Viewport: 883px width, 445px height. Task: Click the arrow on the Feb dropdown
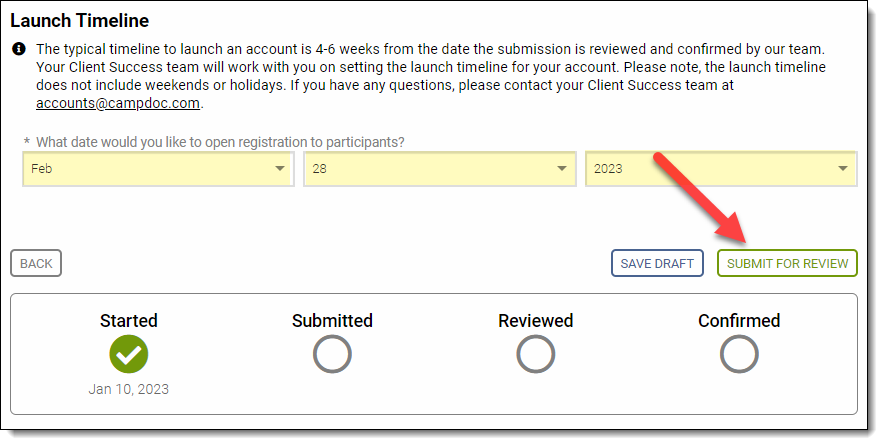tap(280, 168)
